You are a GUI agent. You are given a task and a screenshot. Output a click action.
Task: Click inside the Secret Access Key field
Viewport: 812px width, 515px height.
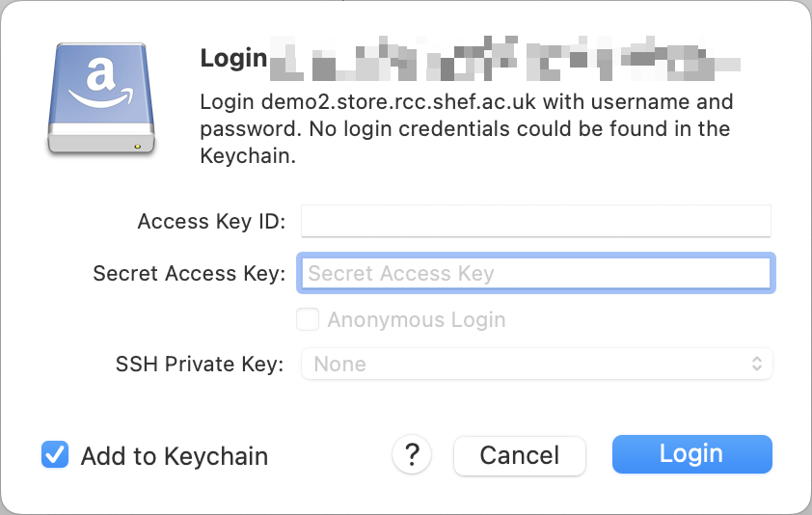[535, 273]
